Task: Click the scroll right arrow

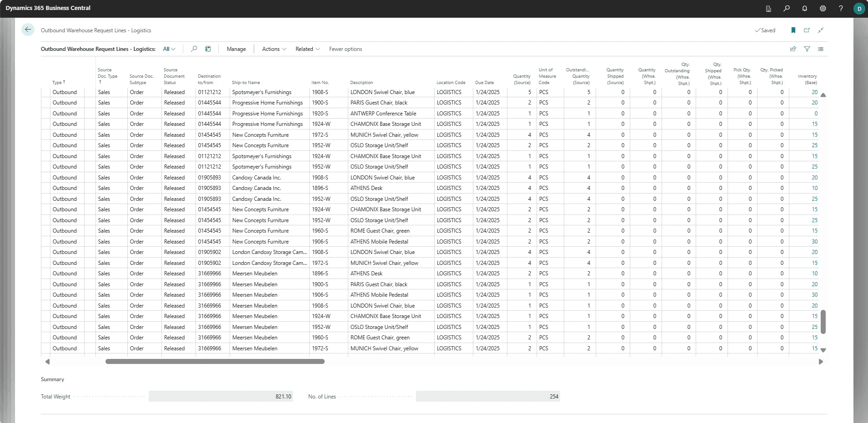Action: point(821,362)
